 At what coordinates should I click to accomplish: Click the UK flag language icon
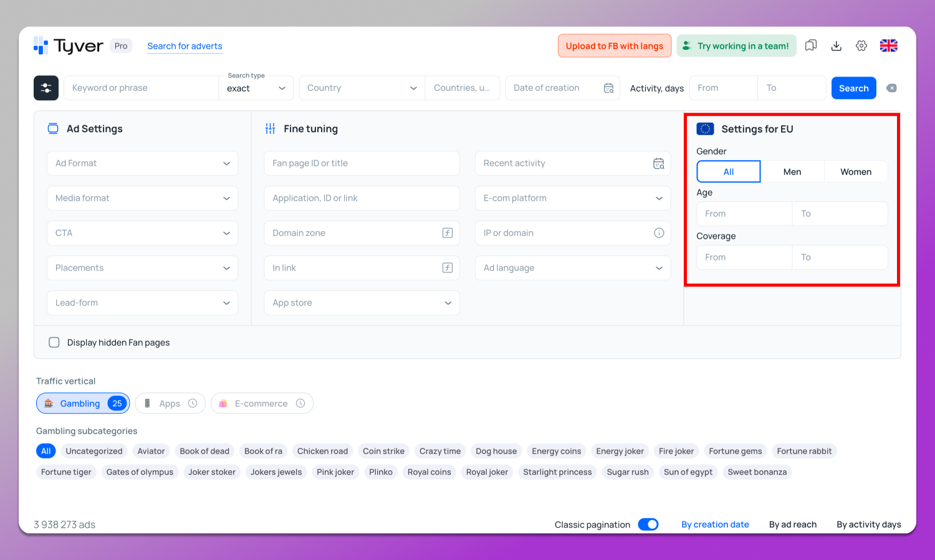pos(888,45)
